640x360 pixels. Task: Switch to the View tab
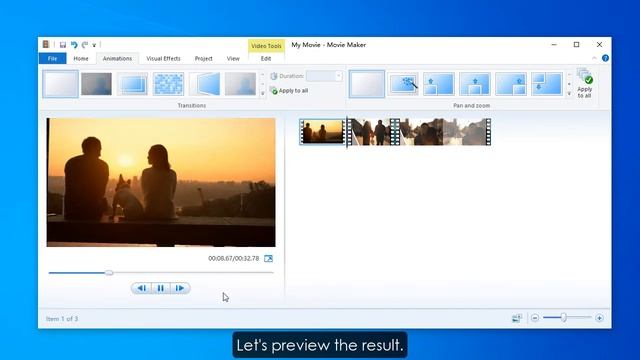233,58
